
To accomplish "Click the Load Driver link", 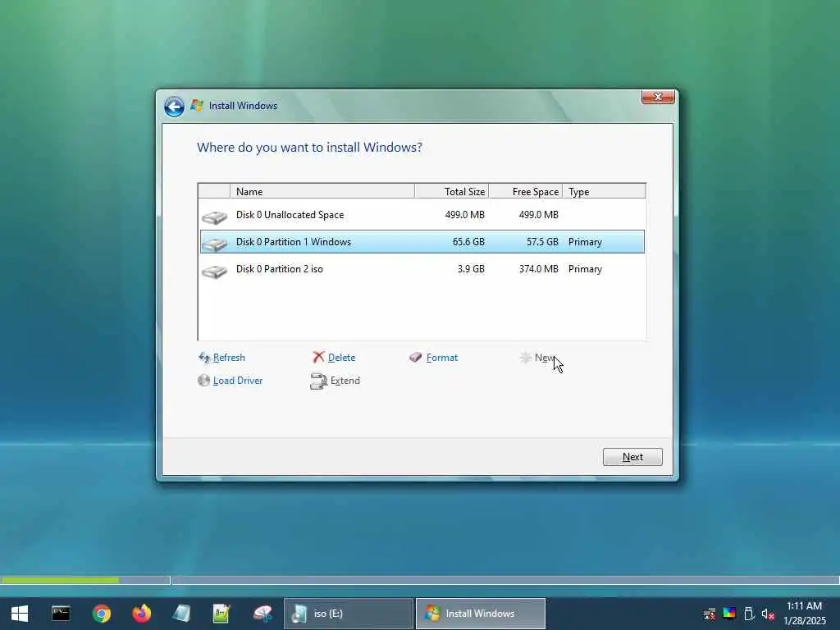I will click(x=238, y=381).
